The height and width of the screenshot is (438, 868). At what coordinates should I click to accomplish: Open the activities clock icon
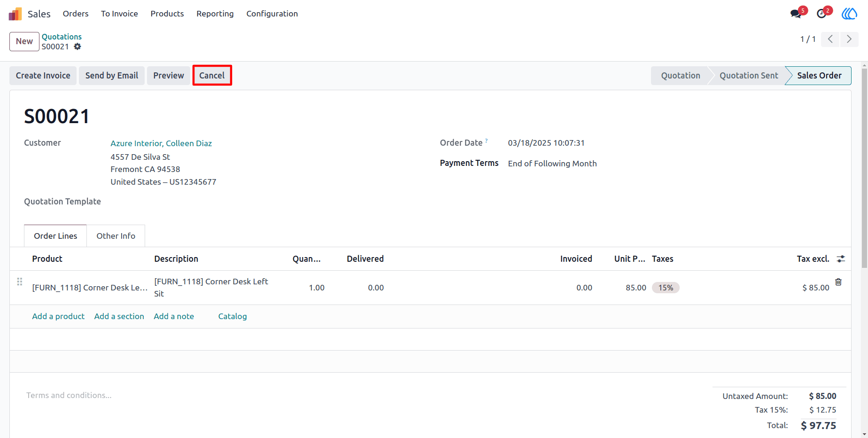pyautogui.click(x=821, y=14)
